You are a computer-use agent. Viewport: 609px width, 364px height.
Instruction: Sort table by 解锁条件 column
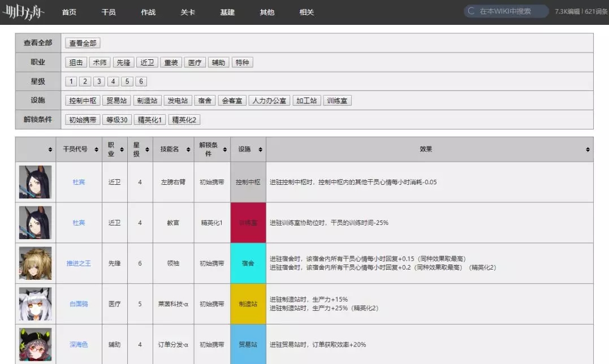point(225,149)
